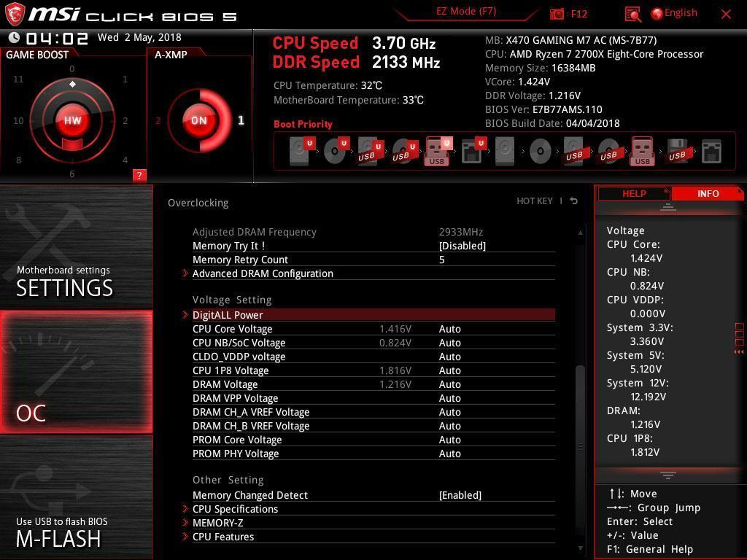747x560 pixels.
Task: Open DRAM CH_A VREF Voltage Auto dropdown
Action: pyautogui.click(x=449, y=412)
